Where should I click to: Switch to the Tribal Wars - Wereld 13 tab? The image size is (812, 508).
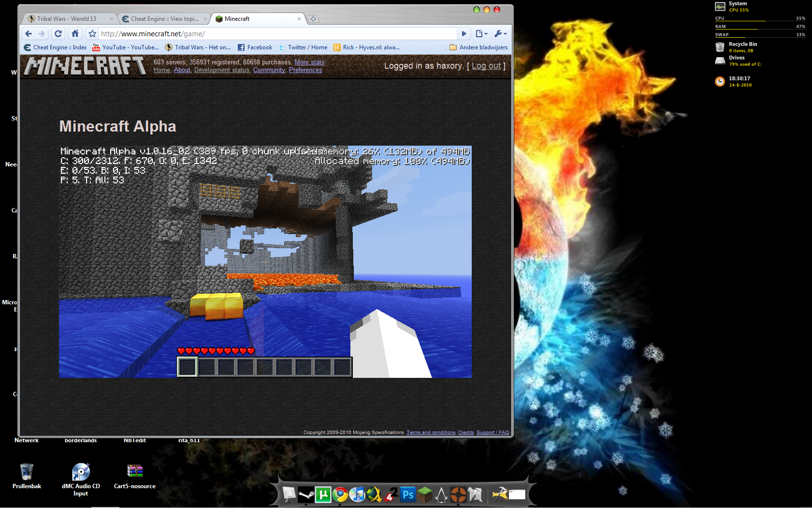pos(67,19)
